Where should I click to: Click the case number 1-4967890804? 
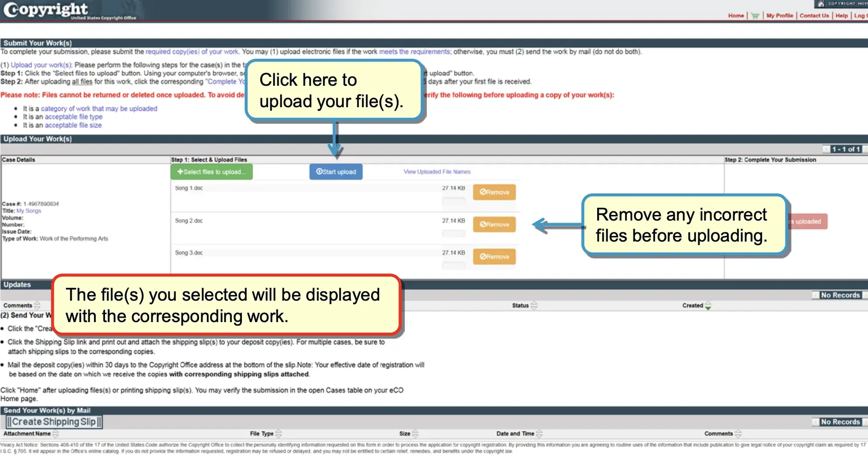41,204
